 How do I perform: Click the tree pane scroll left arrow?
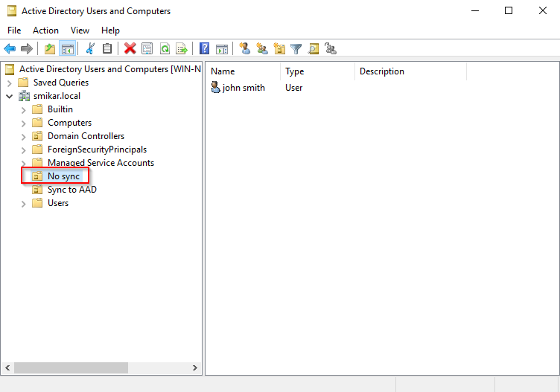(7, 367)
